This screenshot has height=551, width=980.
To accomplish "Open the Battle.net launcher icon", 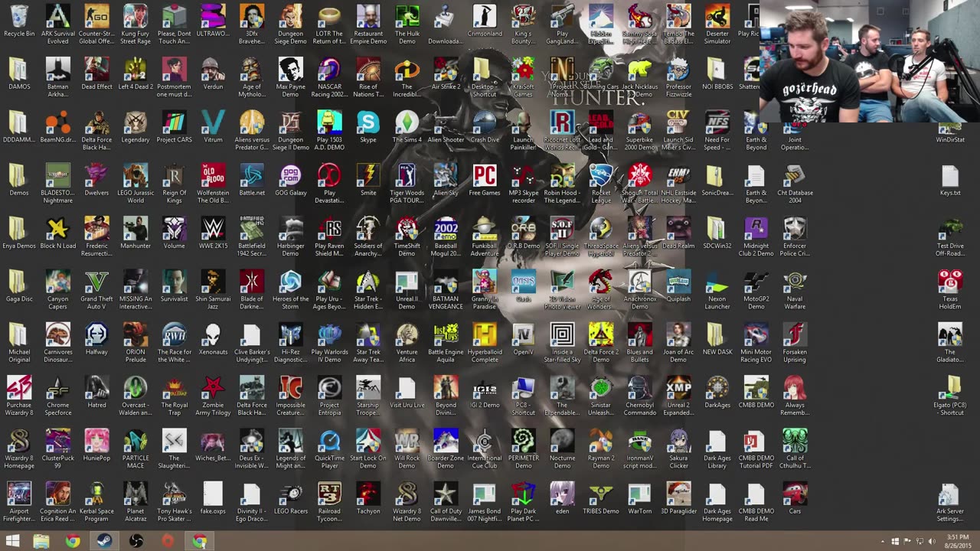I will pyautogui.click(x=252, y=180).
